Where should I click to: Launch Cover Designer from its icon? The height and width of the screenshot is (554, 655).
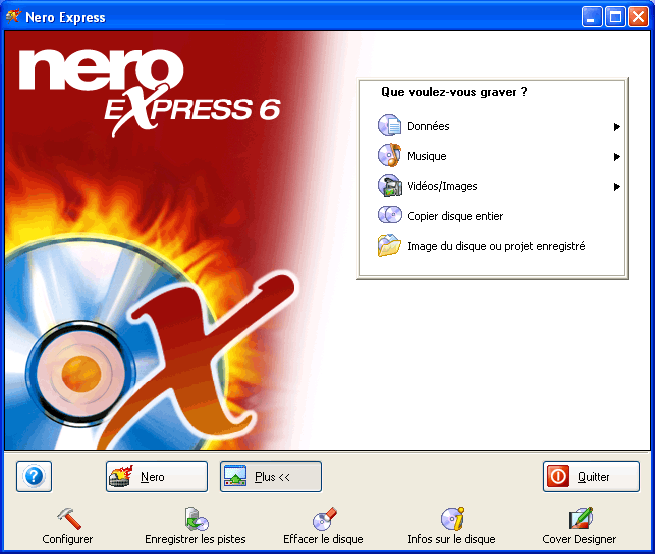coord(579,519)
